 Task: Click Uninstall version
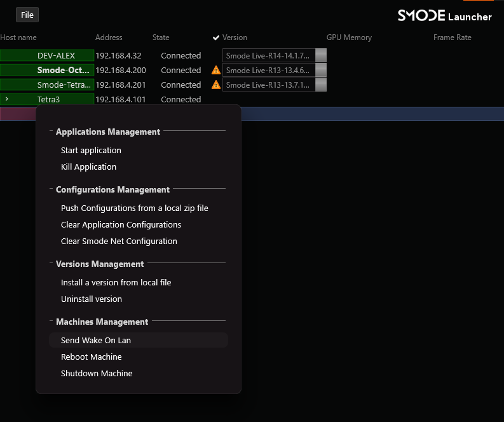(91, 299)
